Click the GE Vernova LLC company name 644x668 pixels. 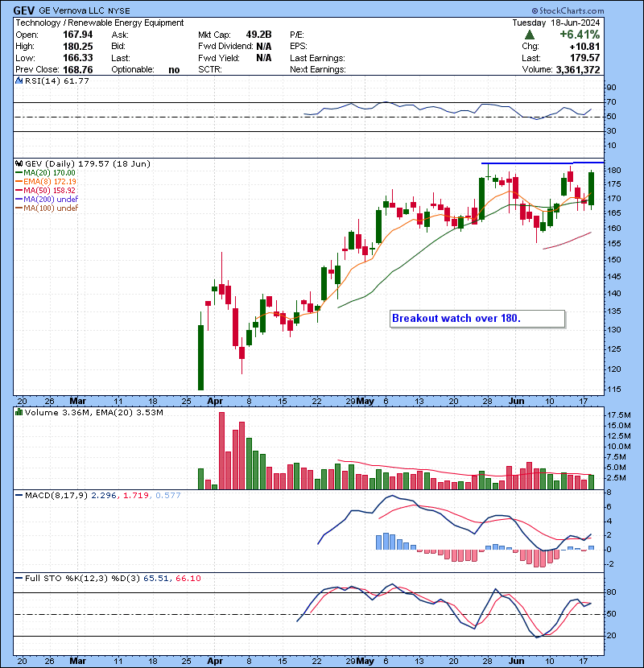click(72, 10)
